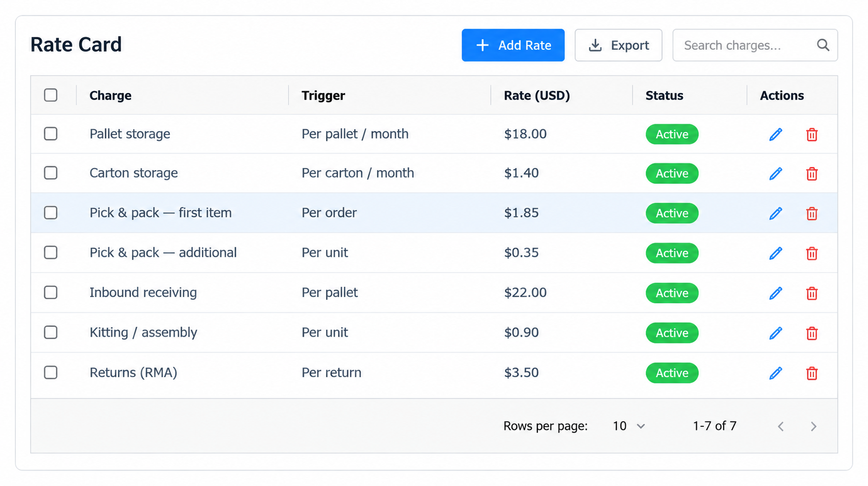The height and width of the screenshot is (486, 868).
Task: Edit the Inbound receiving rate
Action: pos(775,293)
